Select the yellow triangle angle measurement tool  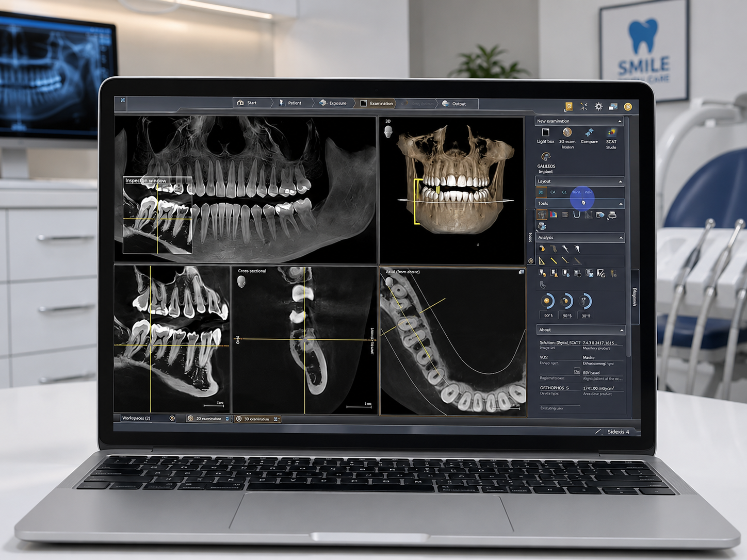[542, 261]
